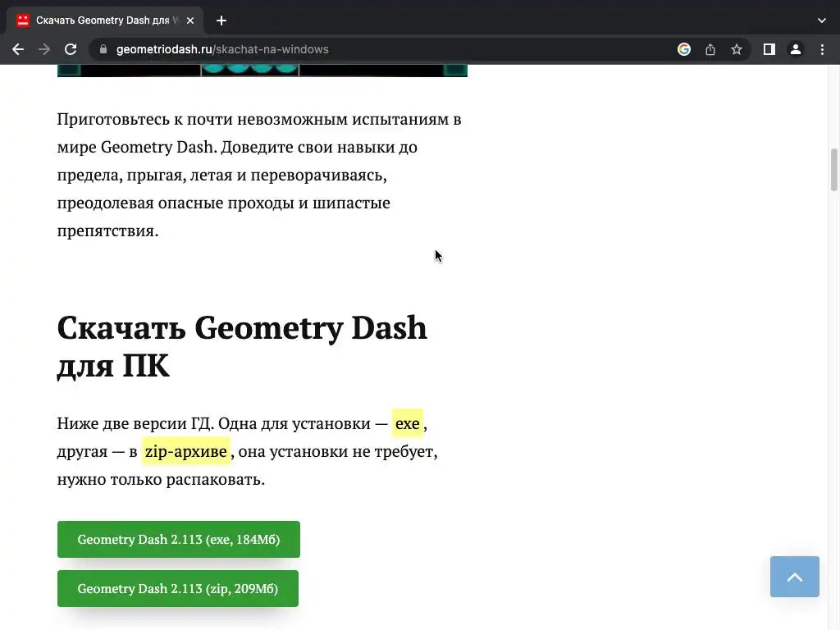Click the page's vertical scrollbar thumb
The height and width of the screenshot is (630, 840).
pyautogui.click(x=833, y=170)
